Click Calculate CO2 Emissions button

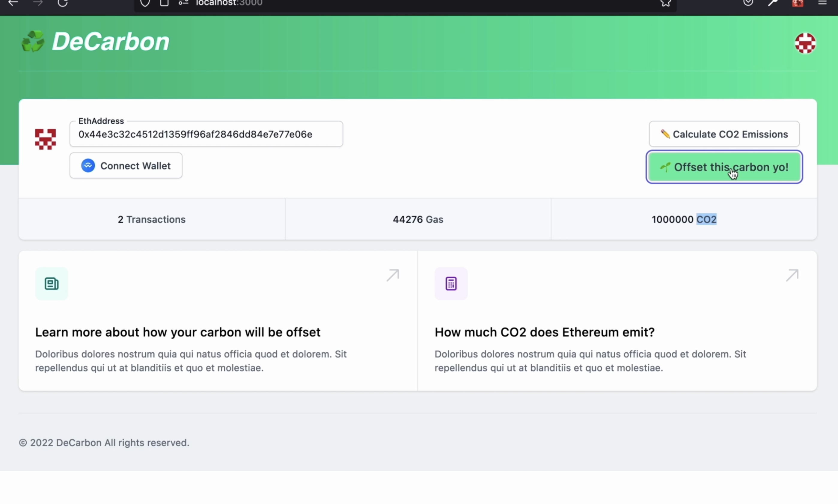(x=724, y=133)
